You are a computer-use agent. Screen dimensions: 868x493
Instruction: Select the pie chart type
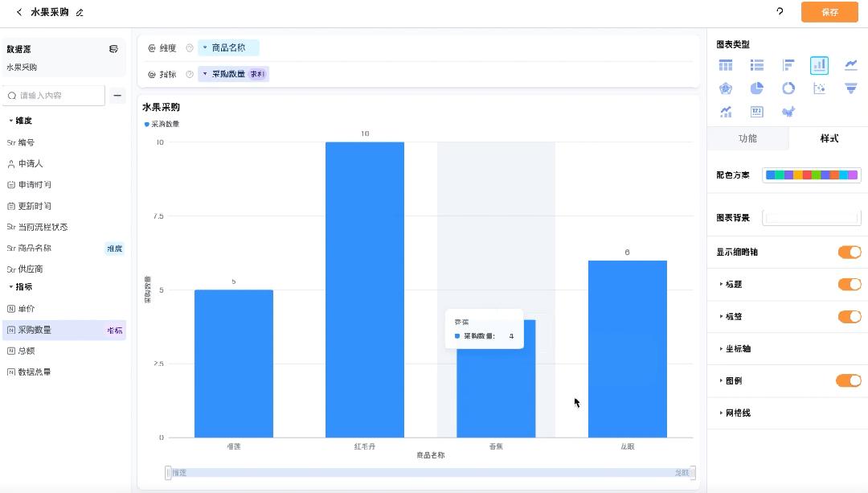756,88
